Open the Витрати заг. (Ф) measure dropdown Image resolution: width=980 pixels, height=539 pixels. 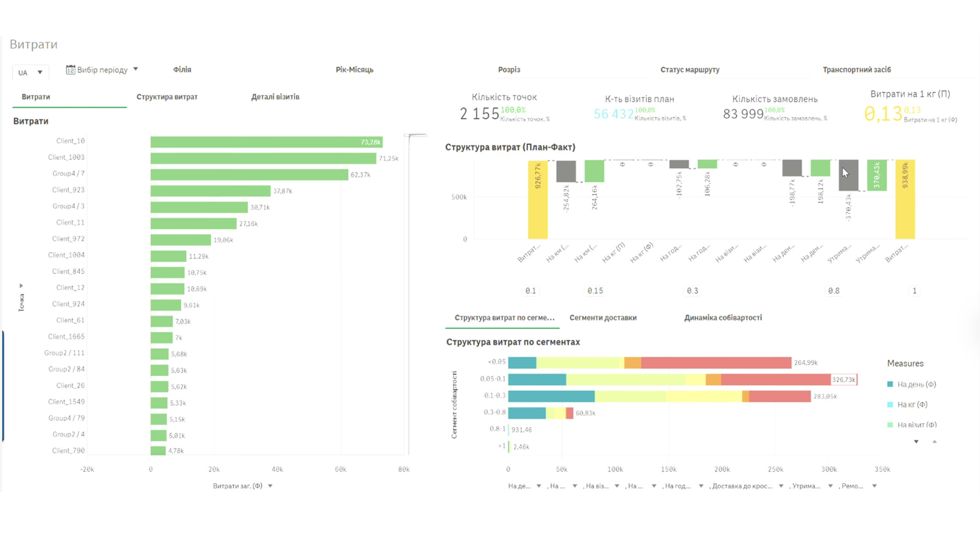point(270,486)
